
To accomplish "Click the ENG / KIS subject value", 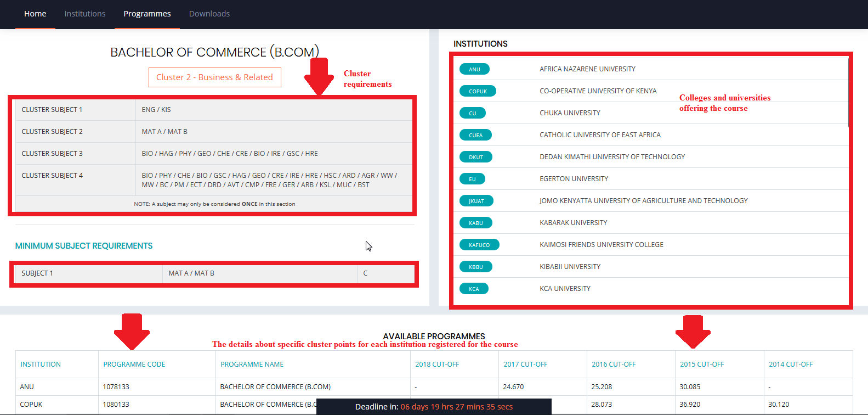I will pyautogui.click(x=156, y=110).
